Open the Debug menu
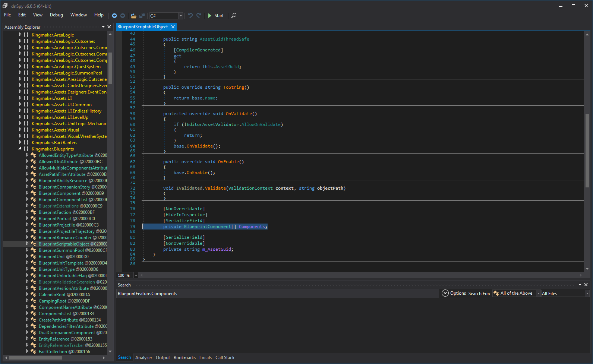Image resolution: width=593 pixels, height=364 pixels. tap(56, 15)
